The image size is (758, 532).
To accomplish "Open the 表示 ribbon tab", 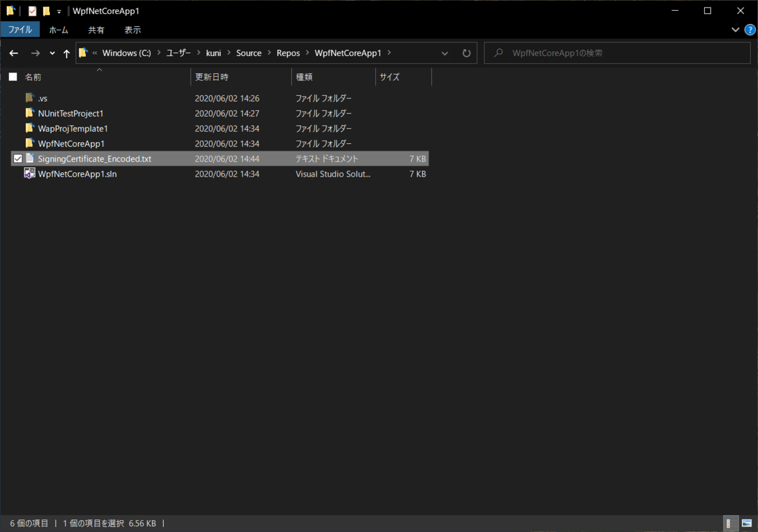I will coord(133,30).
